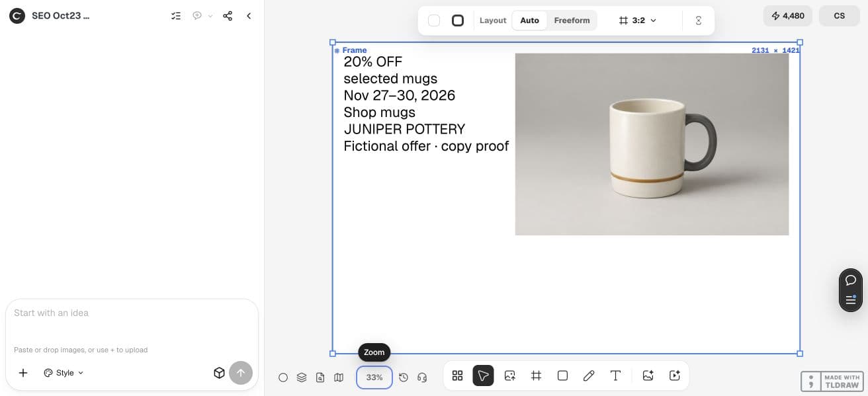Click the new comment bubble icon in the header
868x396 pixels.
pos(197,16)
